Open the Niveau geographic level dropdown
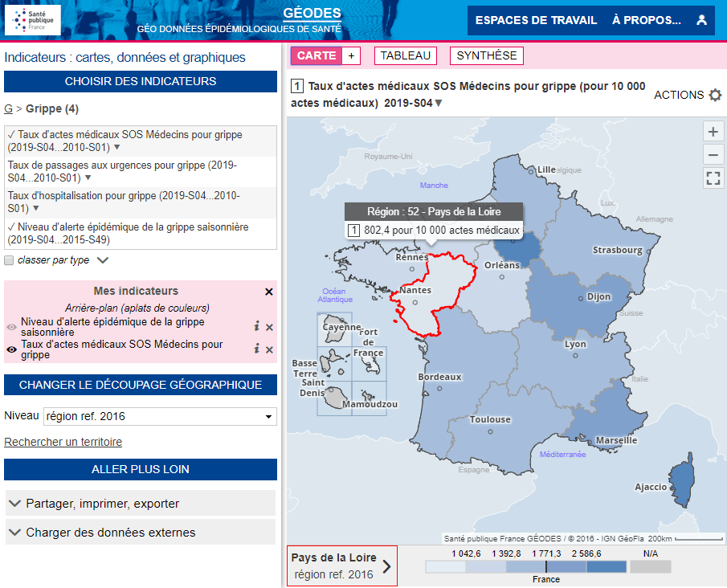The image size is (727, 588). tap(160, 416)
